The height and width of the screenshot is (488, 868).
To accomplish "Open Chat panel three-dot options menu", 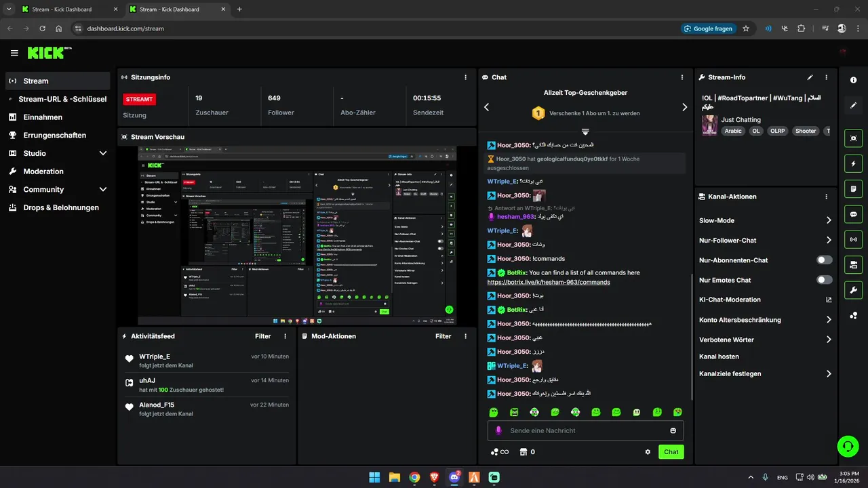I will point(682,77).
